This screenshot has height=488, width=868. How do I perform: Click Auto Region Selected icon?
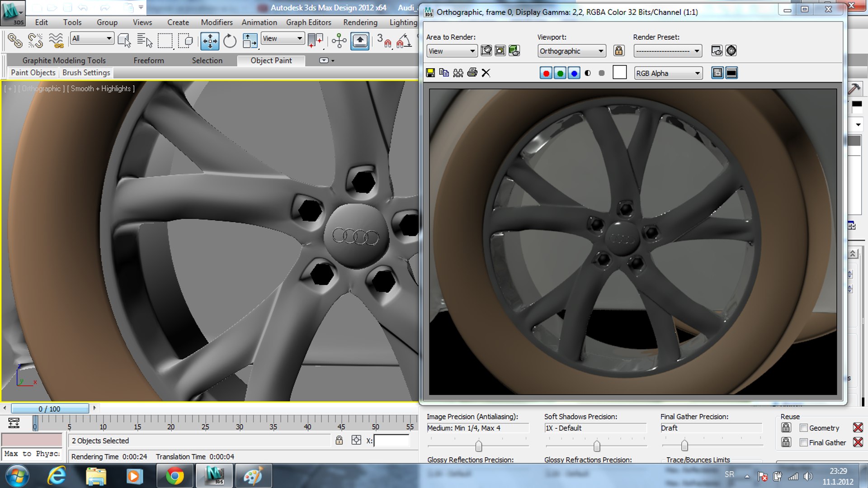pyautogui.click(x=500, y=51)
